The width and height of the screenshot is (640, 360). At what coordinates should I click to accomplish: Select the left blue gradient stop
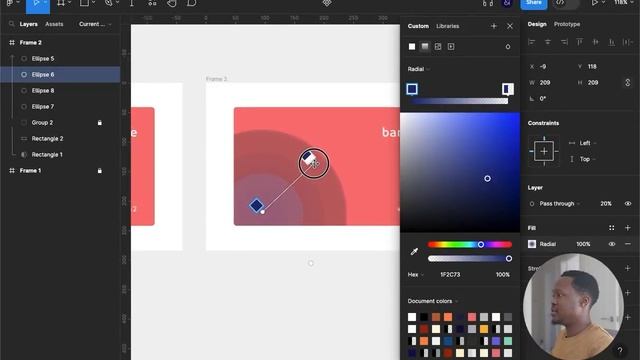coord(412,89)
